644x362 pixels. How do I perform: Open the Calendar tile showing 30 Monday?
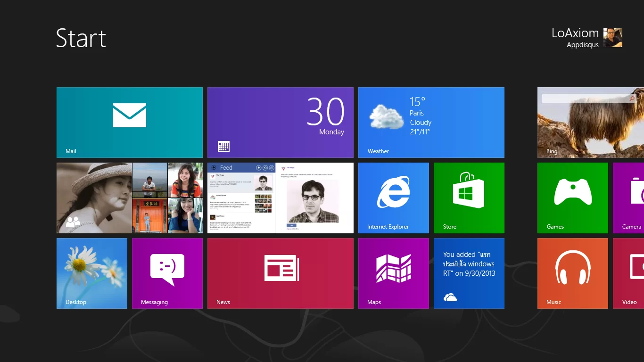(x=281, y=123)
